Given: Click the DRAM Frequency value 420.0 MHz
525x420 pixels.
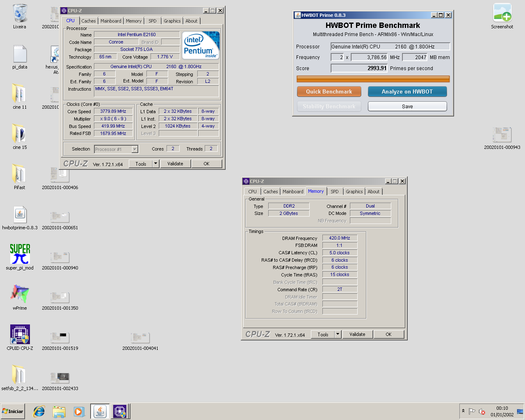Looking at the screenshot, I should click(x=340, y=238).
